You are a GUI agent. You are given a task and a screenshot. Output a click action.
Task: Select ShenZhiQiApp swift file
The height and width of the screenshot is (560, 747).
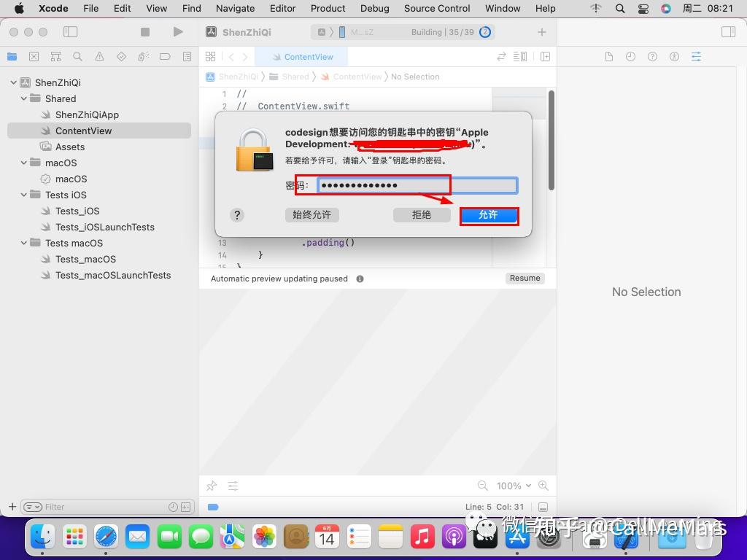point(87,114)
